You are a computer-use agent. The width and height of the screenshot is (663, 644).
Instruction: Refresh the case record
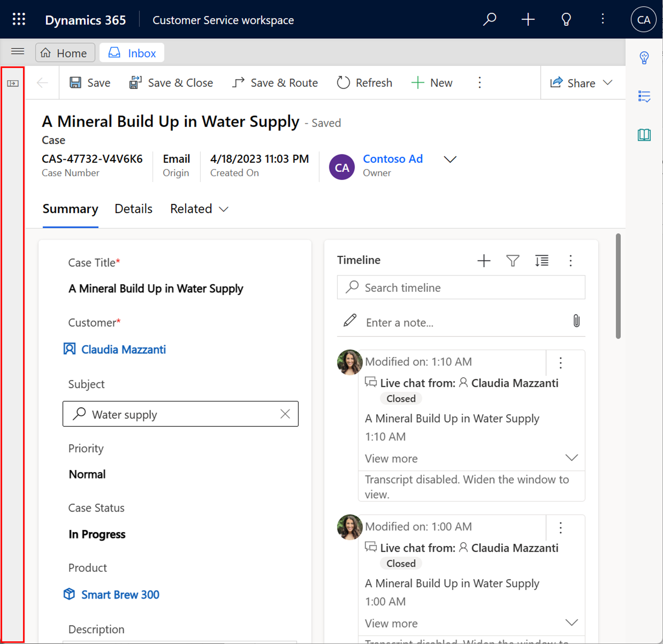coord(364,83)
